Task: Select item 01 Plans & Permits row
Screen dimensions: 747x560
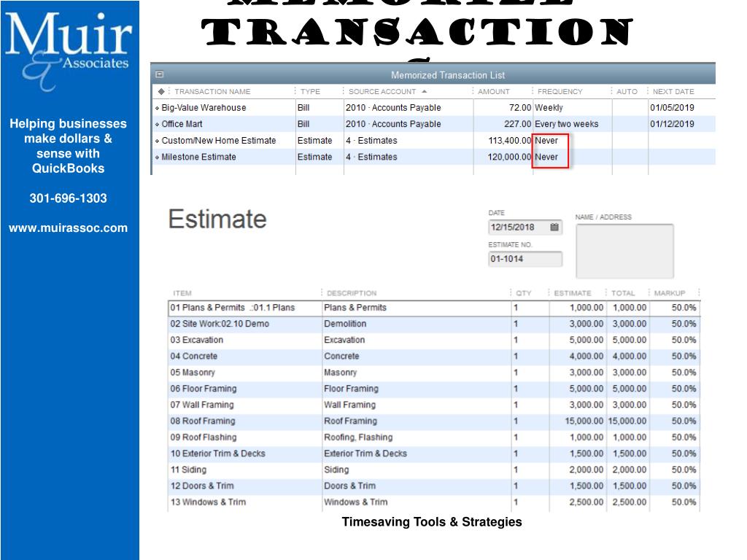Action: (x=434, y=308)
